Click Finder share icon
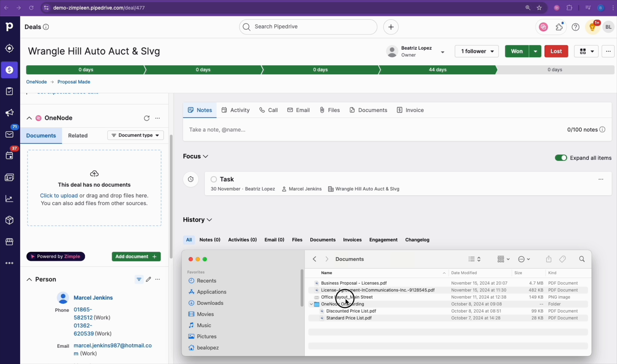 coord(549,259)
